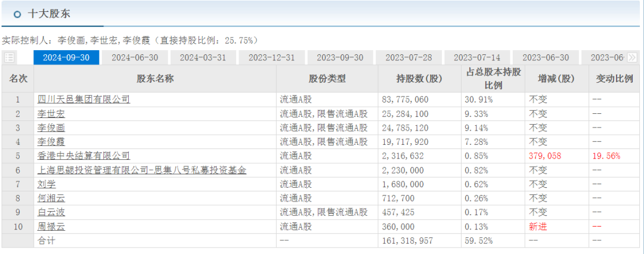Click holding value 24,785,120
Screen dimensions: 644x254
(405, 128)
